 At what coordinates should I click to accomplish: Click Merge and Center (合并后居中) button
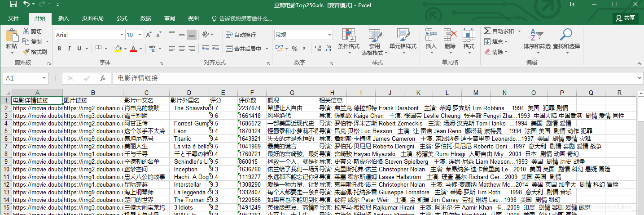(x=244, y=49)
